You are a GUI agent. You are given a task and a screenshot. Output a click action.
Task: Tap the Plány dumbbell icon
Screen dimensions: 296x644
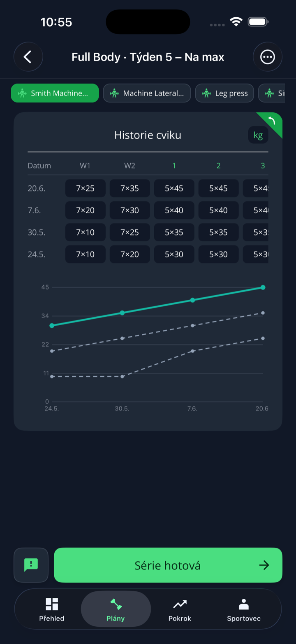point(116,604)
